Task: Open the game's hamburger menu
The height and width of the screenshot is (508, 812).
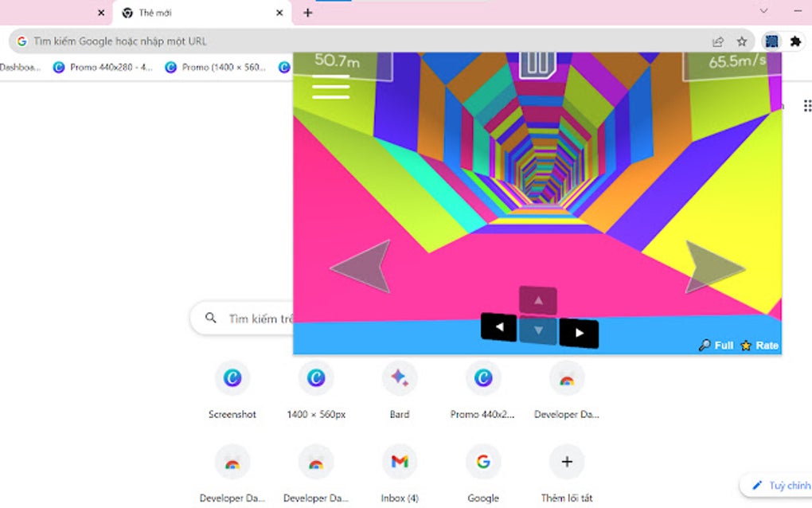Action: (x=330, y=87)
